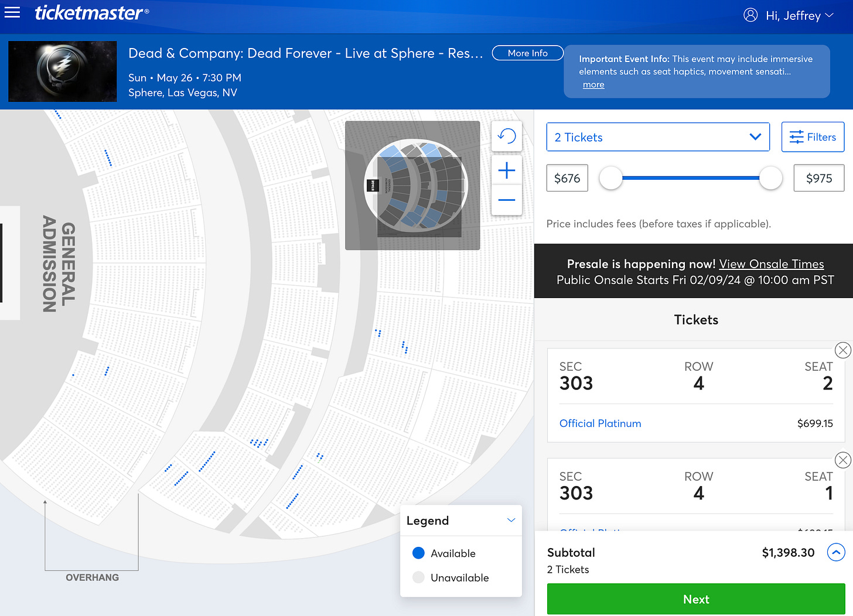Reset the seat map view
Image resolution: width=853 pixels, height=616 pixels.
point(506,136)
